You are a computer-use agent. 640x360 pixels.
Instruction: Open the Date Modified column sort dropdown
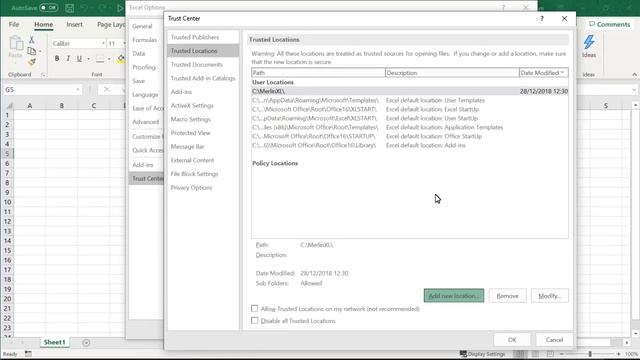[562, 73]
